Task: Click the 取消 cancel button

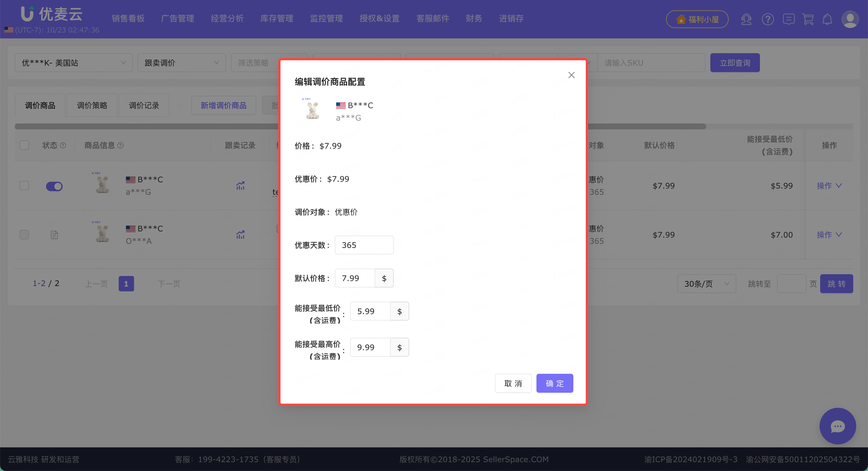Action: (513, 383)
